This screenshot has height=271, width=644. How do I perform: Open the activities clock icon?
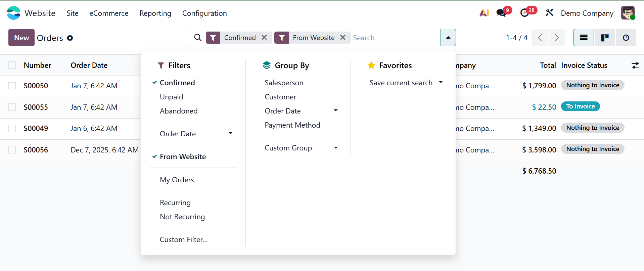tap(524, 13)
